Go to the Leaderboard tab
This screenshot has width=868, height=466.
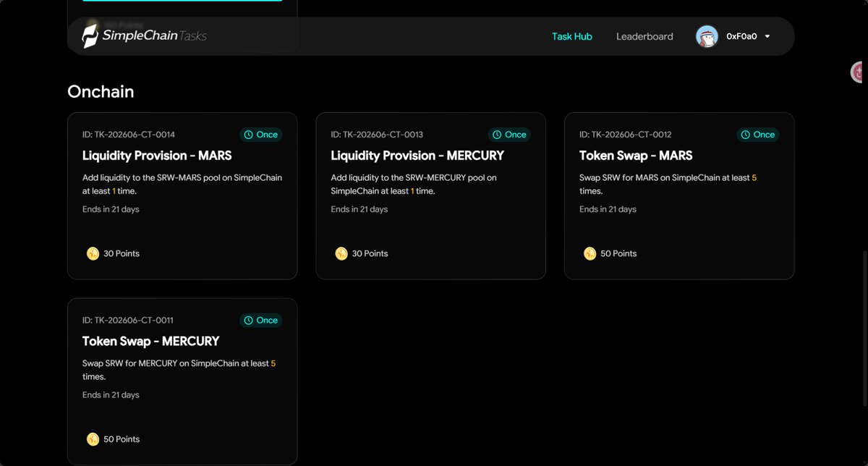point(644,36)
